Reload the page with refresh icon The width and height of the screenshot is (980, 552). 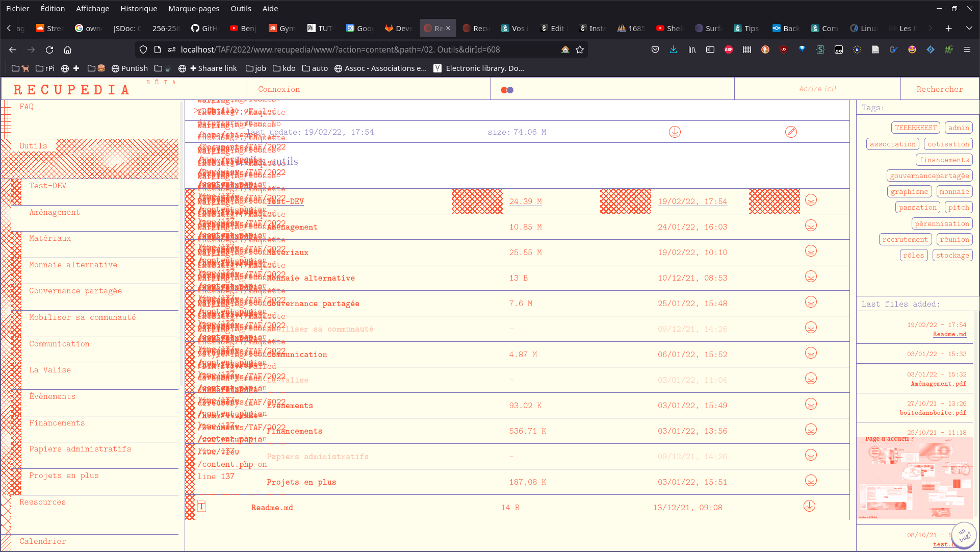pos(49,49)
